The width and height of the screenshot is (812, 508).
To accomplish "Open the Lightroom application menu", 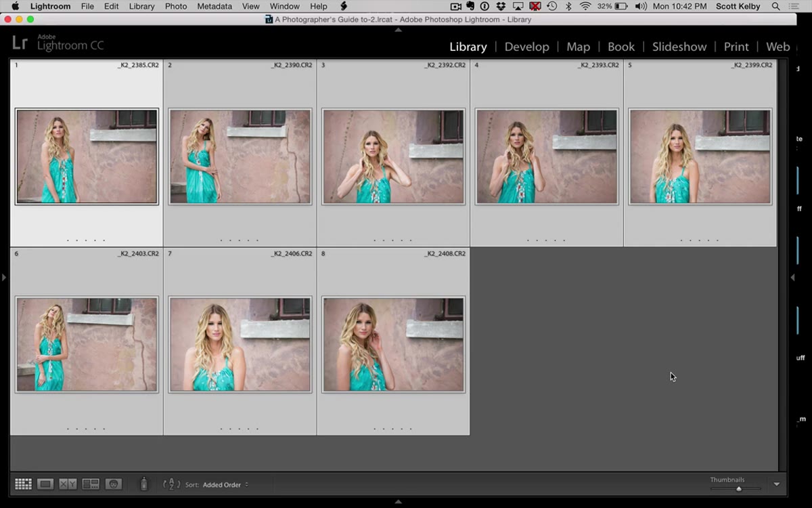I will tap(50, 6).
